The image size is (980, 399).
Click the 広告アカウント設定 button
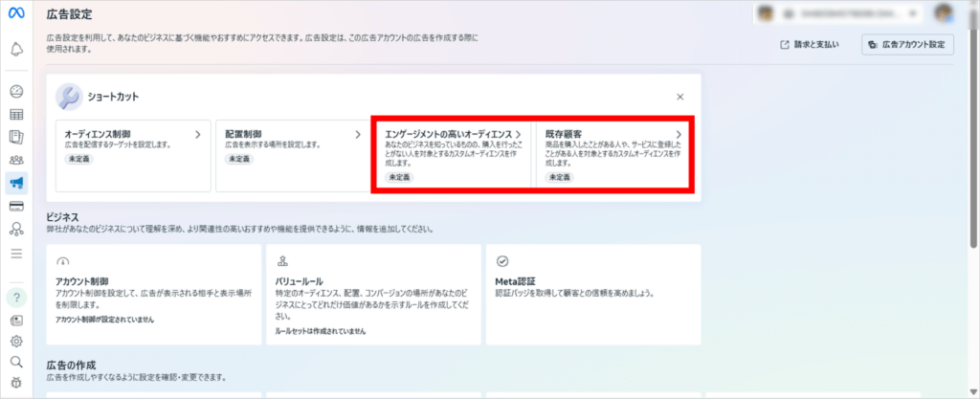907,44
